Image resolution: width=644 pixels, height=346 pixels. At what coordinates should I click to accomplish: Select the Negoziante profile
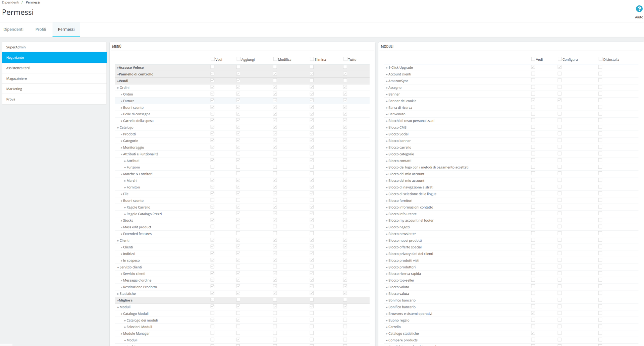(54, 58)
